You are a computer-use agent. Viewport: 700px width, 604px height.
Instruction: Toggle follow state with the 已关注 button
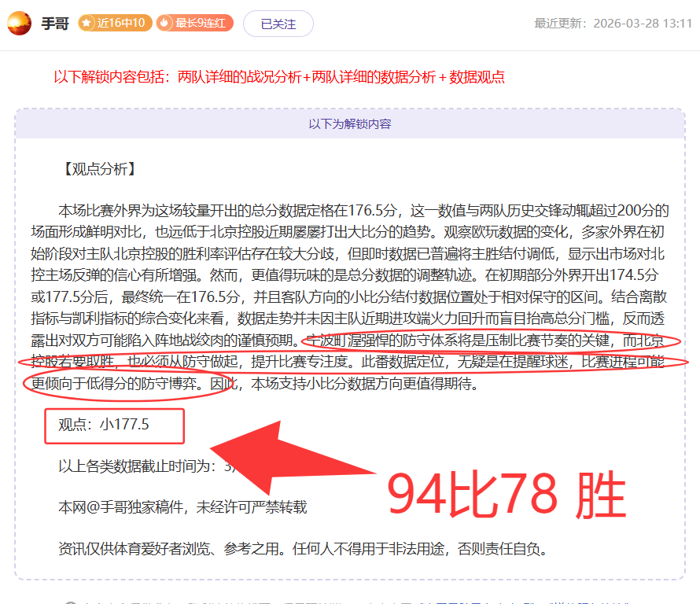coord(278,24)
